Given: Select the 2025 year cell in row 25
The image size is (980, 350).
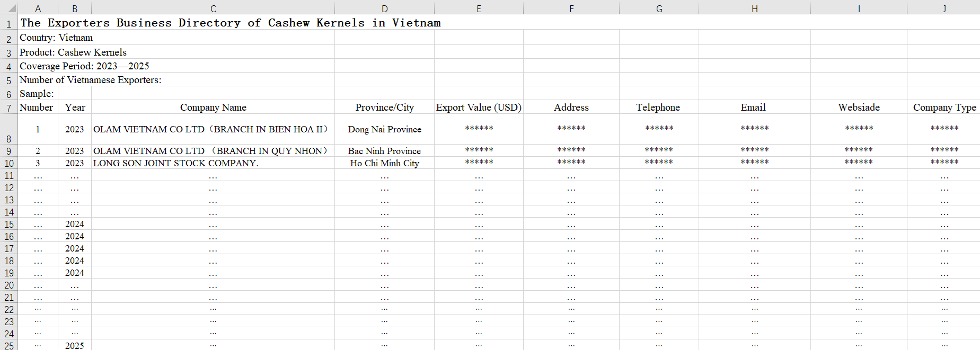Looking at the screenshot, I should coord(75,345).
